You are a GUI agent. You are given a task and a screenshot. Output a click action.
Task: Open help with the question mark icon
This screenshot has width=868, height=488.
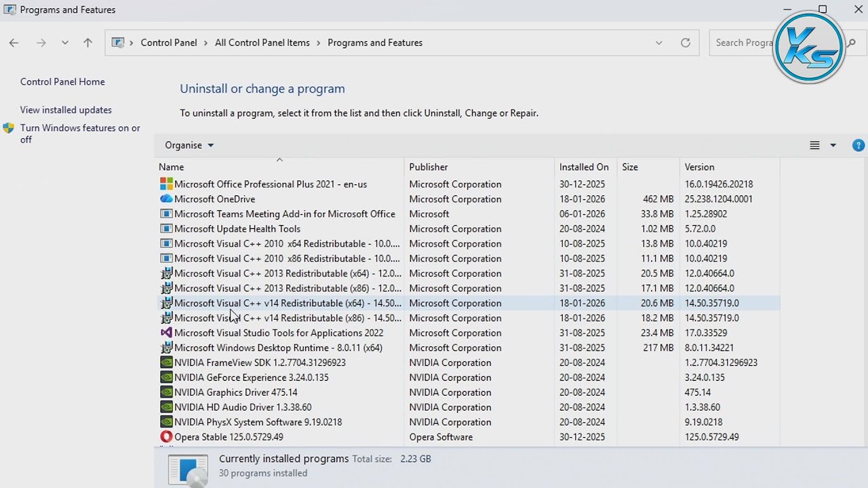(859, 145)
